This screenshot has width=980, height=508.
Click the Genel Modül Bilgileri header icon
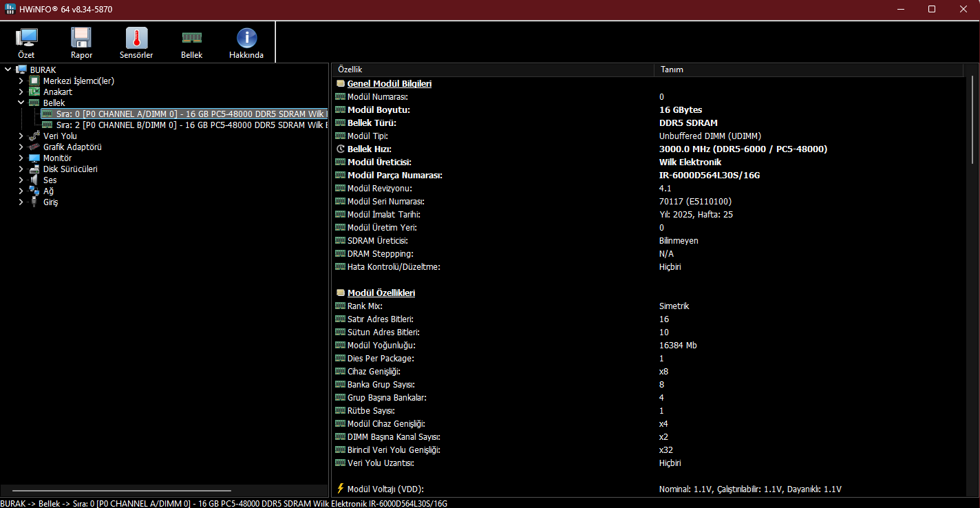tap(340, 83)
